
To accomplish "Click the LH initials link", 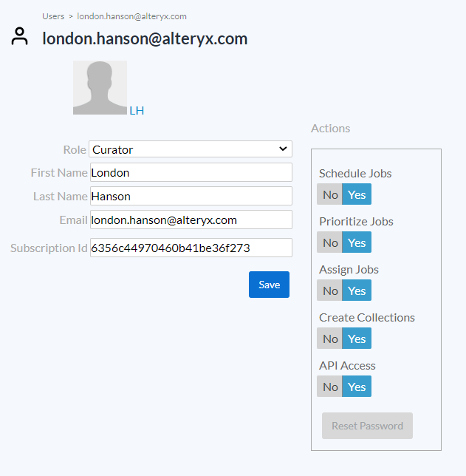I will 137,111.
